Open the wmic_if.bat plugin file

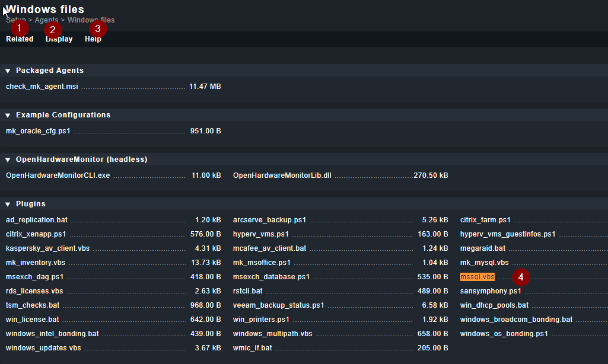click(x=252, y=348)
